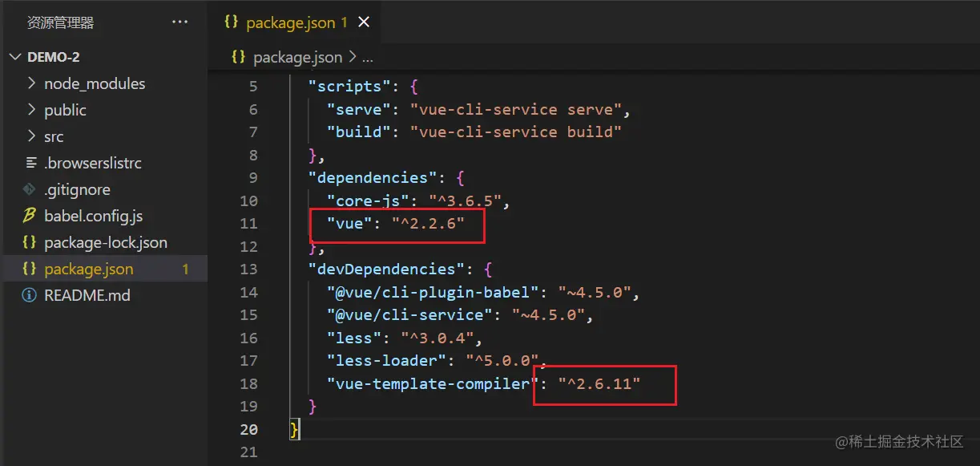Screen dimensions: 980x466
Task: Click line number 11 in the gutter
Action: click(248, 223)
